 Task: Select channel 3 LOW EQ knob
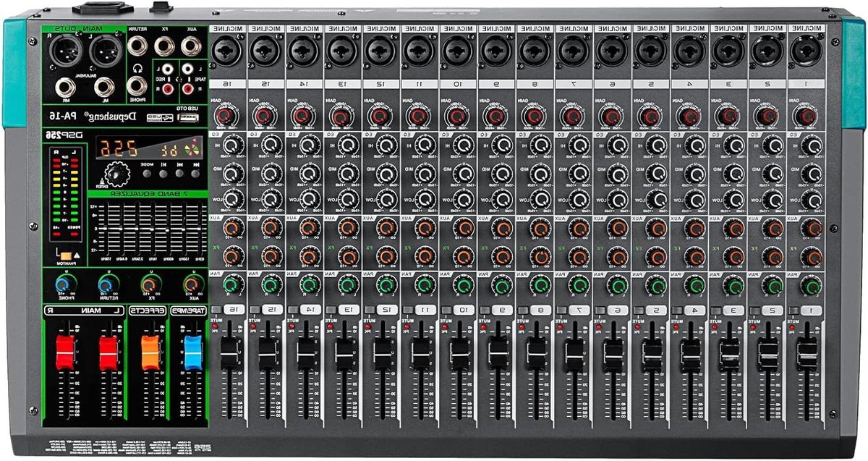734,200
